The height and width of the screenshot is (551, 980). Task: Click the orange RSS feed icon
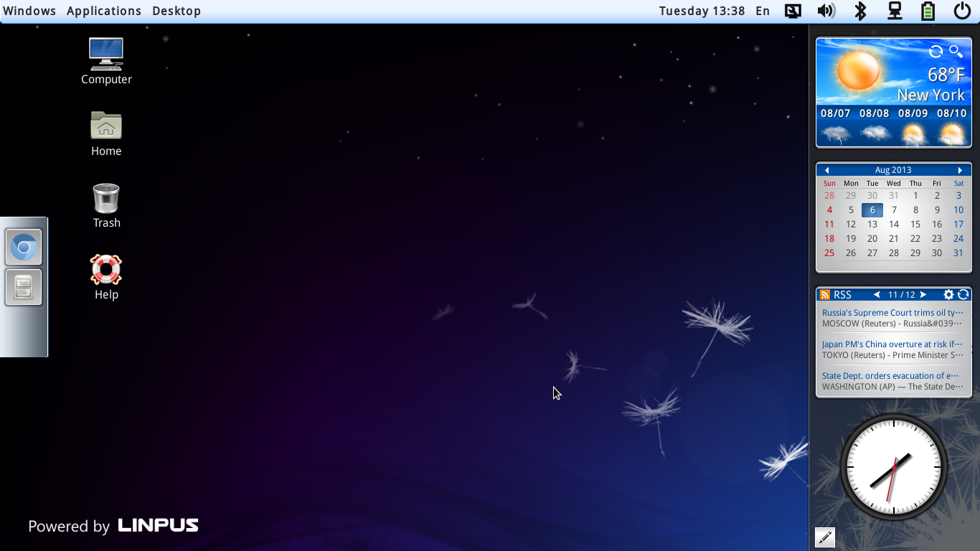(x=825, y=294)
